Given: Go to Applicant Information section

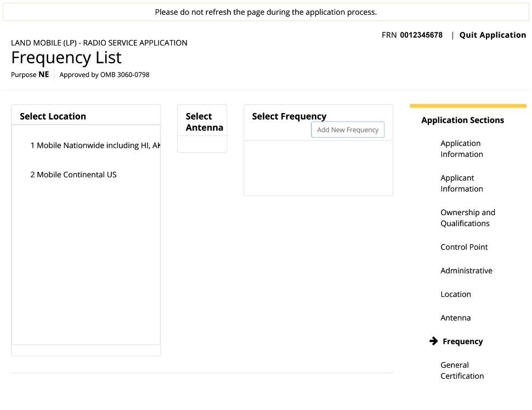Looking at the screenshot, I should (461, 183).
